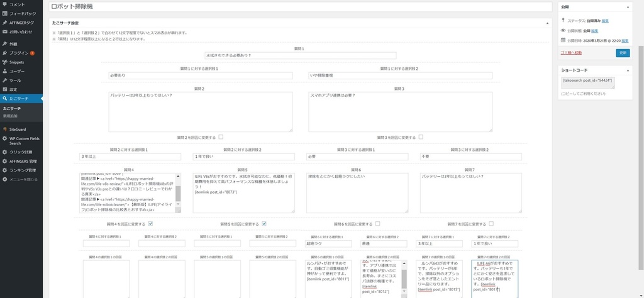Select the 新規追加 submenu item
Viewport: 644px width, 298px height.
pyautogui.click(x=10, y=116)
